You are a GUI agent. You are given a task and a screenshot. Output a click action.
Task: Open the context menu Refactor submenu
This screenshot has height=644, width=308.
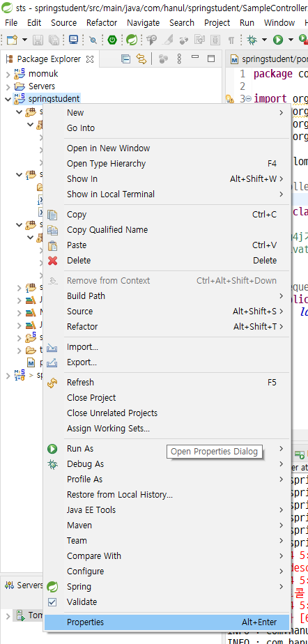pyautogui.click(x=166, y=326)
